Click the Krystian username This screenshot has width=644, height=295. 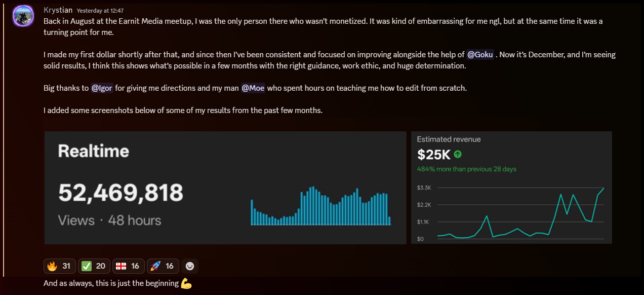[58, 10]
